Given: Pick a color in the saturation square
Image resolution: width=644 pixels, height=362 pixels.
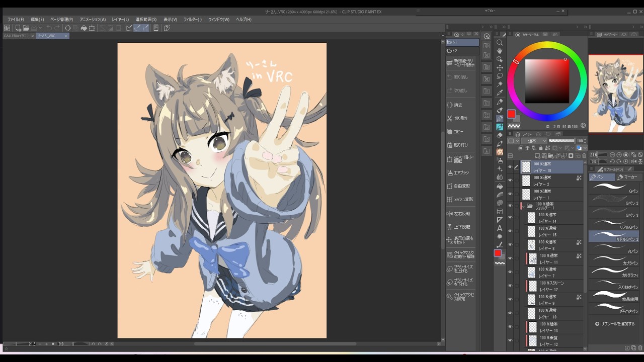Looking at the screenshot, I should coord(547,81).
